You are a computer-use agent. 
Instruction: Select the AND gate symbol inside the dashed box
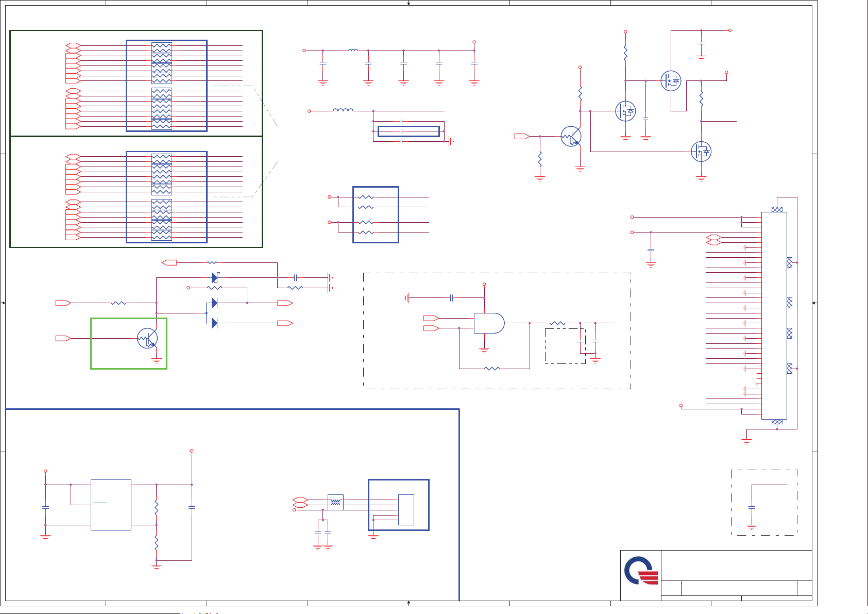pyautogui.click(x=489, y=323)
